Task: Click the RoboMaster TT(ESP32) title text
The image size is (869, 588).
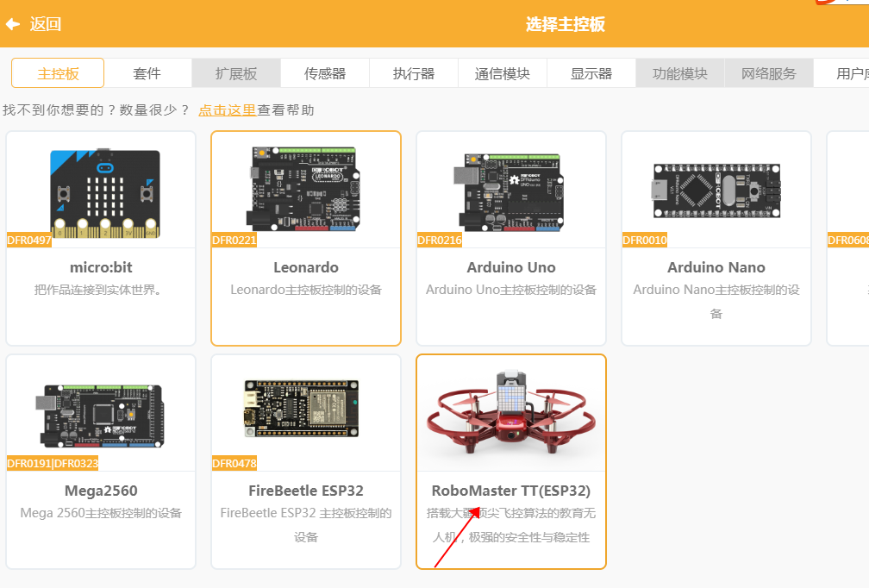Action: point(511,491)
